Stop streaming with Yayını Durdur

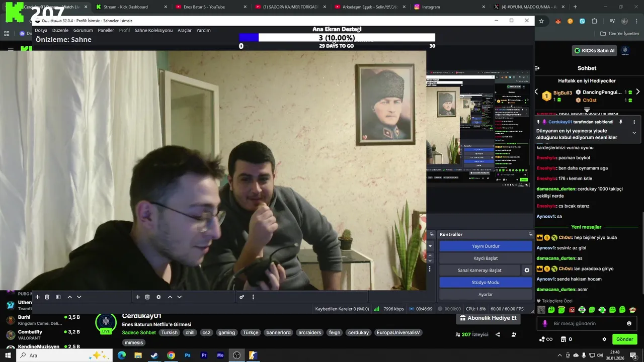pyautogui.click(x=486, y=246)
